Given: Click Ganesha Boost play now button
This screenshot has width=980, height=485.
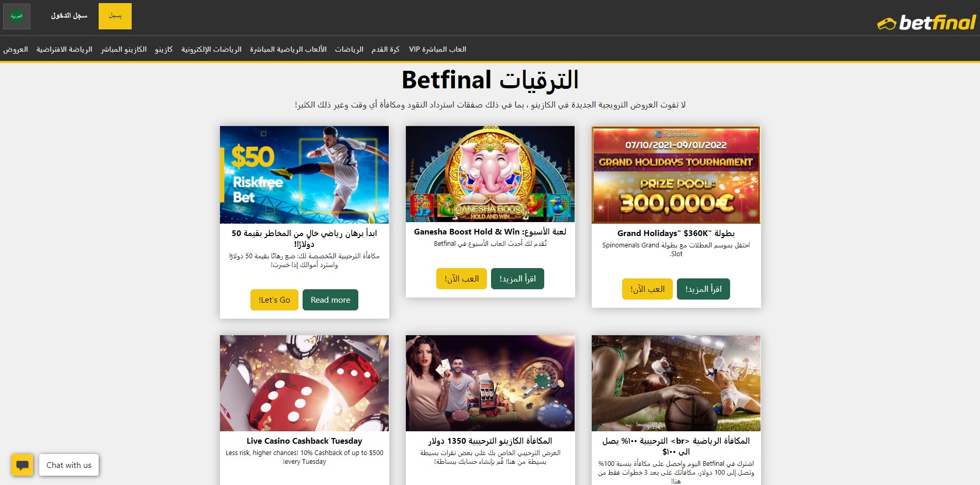Looking at the screenshot, I should pyautogui.click(x=462, y=278).
